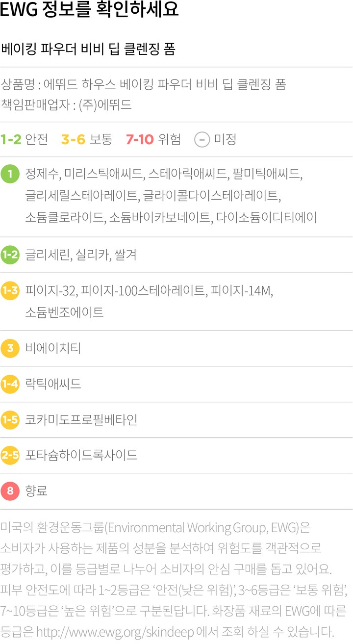Viewport: 353px width, 644px height.
Task: Click the EWG 정보를 확인하세요 heading
Action: pos(89,10)
